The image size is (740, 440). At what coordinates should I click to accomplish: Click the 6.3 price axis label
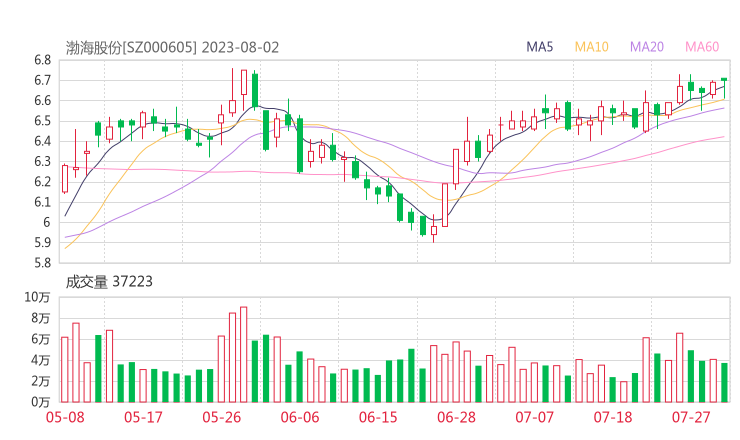point(42,161)
